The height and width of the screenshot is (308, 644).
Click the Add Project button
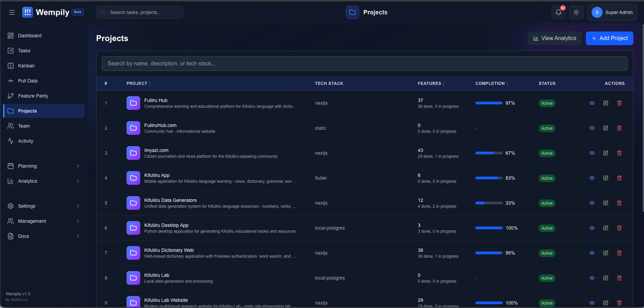pyautogui.click(x=609, y=38)
